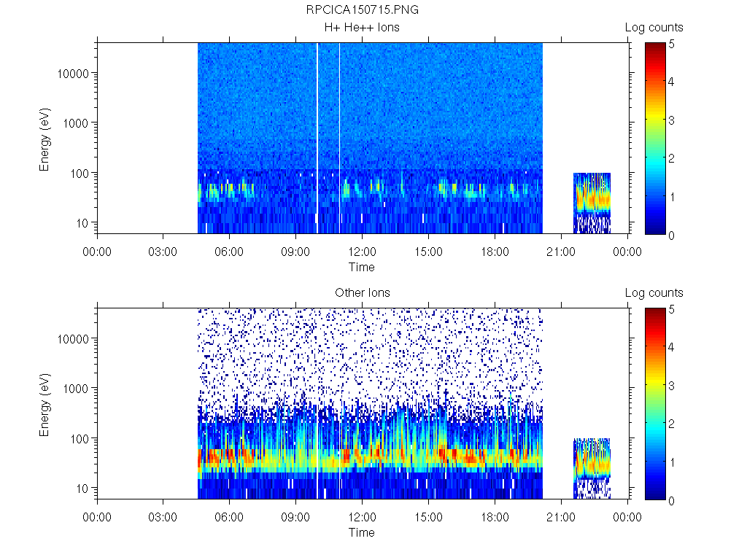Image resolution: width=747 pixels, height=560 pixels.
Task: Click 'Log counts' label above lower colorbar
Action: [654, 293]
